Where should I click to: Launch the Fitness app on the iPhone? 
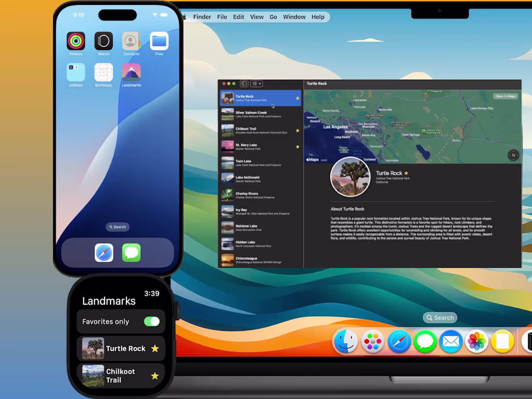coord(75,40)
